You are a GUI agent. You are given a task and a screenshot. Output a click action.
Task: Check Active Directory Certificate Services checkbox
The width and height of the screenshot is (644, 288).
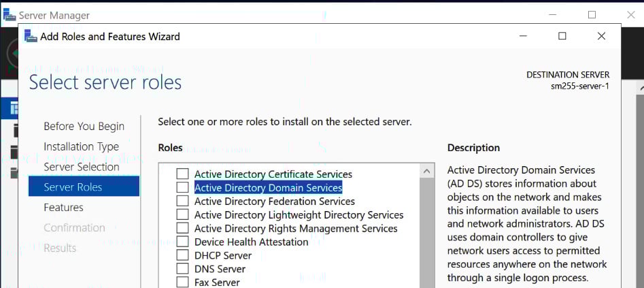pos(182,174)
